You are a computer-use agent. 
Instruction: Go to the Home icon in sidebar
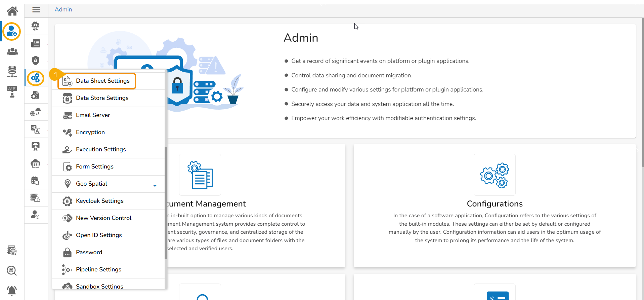[12, 11]
